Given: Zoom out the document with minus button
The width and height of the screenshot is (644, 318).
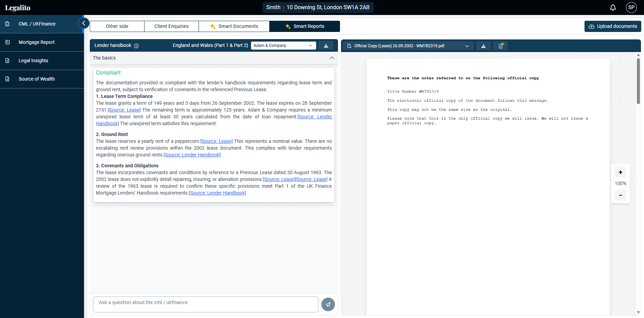Looking at the screenshot, I should [620, 195].
